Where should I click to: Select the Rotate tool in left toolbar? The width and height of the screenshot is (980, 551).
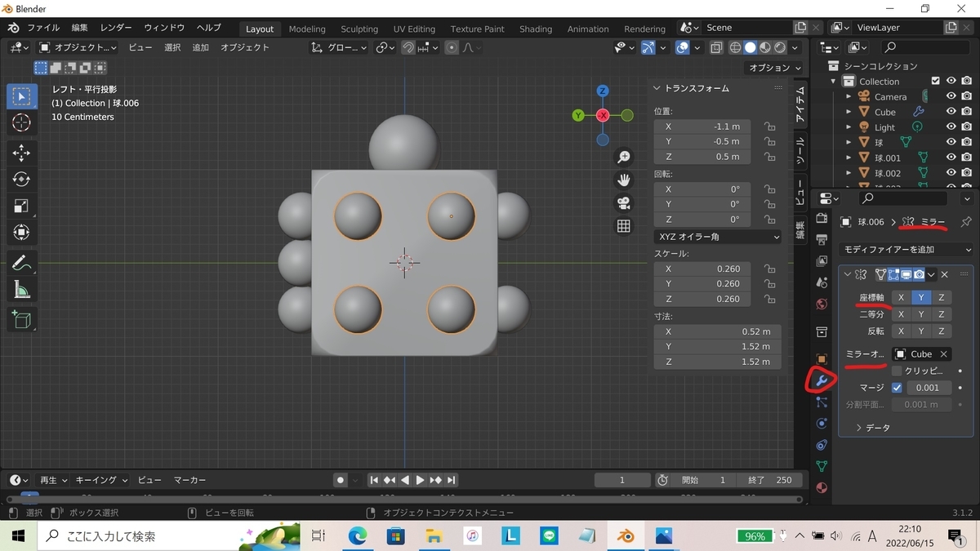tap(22, 180)
